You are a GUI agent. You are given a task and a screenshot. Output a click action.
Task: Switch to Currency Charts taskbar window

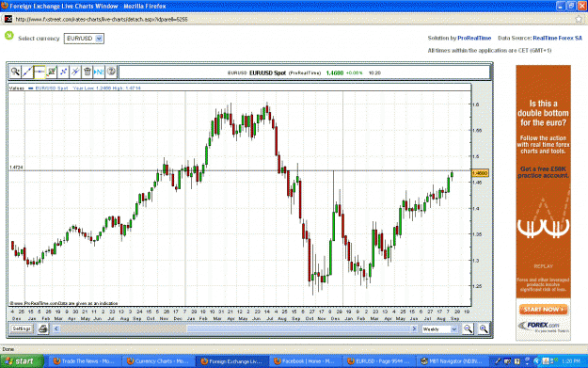click(158, 361)
